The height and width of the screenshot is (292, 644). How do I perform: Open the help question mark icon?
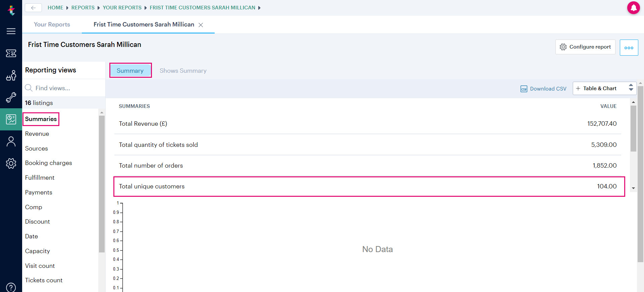point(11,288)
